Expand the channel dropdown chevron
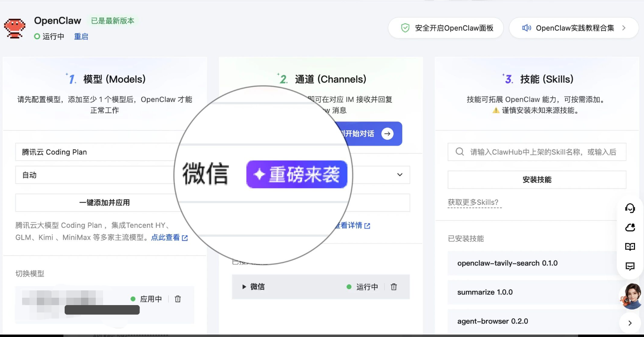The height and width of the screenshot is (337, 644). click(x=400, y=175)
